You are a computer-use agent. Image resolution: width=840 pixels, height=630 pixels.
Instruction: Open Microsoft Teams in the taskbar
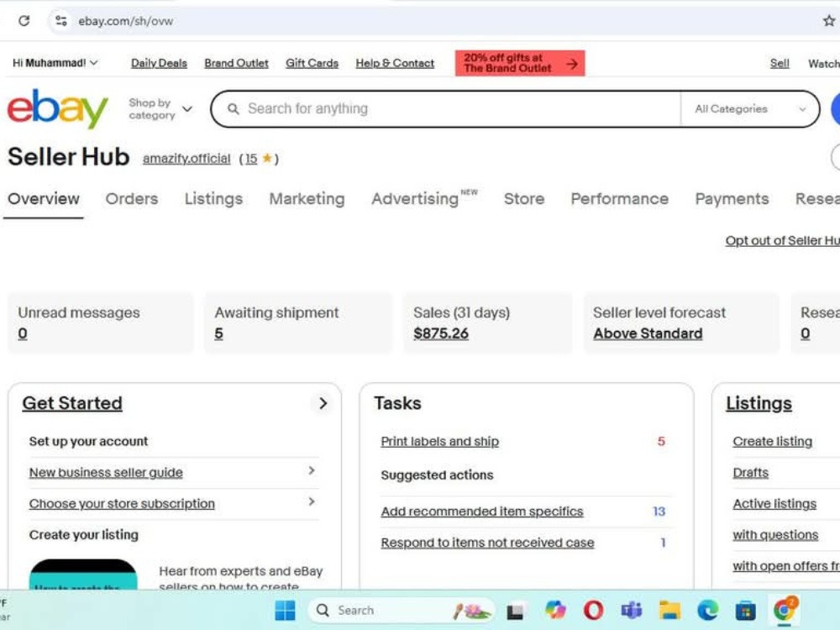tap(632, 610)
